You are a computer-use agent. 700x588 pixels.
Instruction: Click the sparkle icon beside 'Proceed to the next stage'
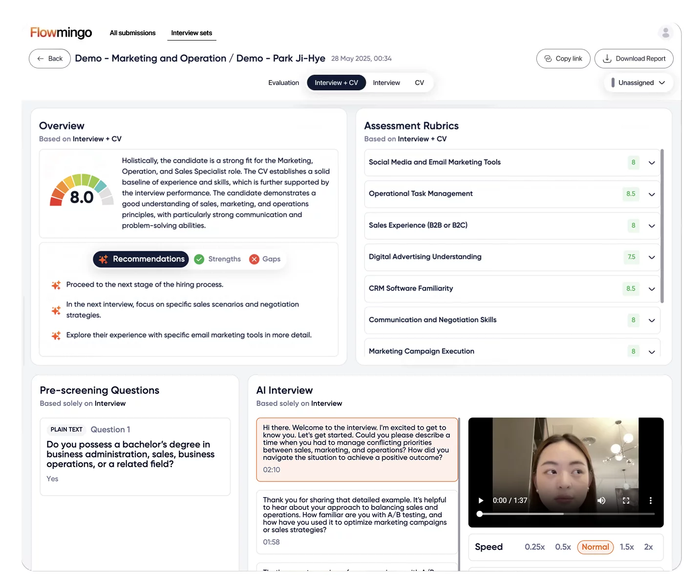[x=56, y=285]
